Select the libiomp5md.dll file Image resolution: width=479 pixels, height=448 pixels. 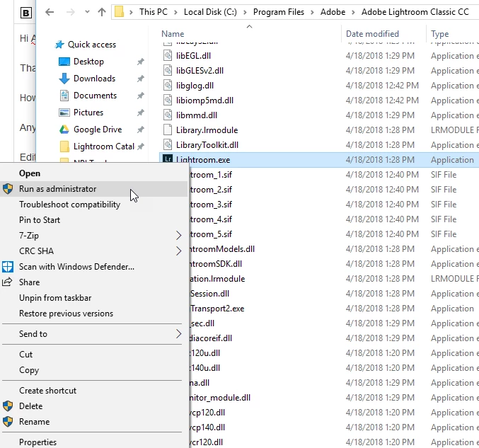[x=204, y=100]
